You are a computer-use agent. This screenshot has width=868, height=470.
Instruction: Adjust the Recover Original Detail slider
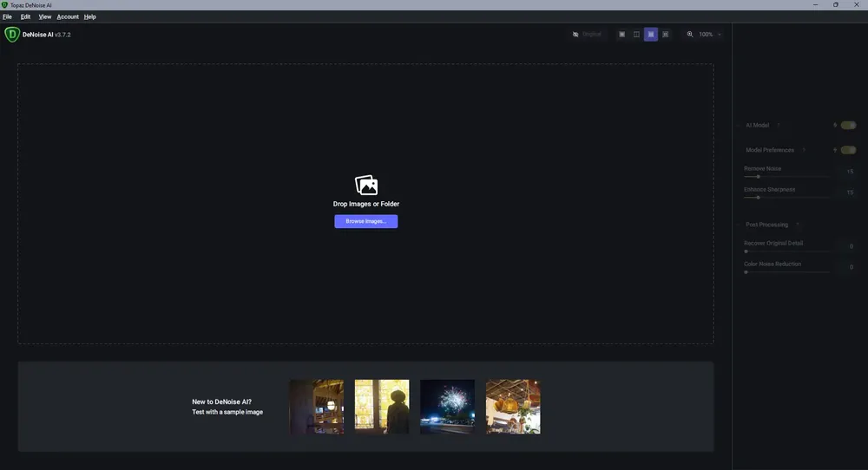coord(786,251)
